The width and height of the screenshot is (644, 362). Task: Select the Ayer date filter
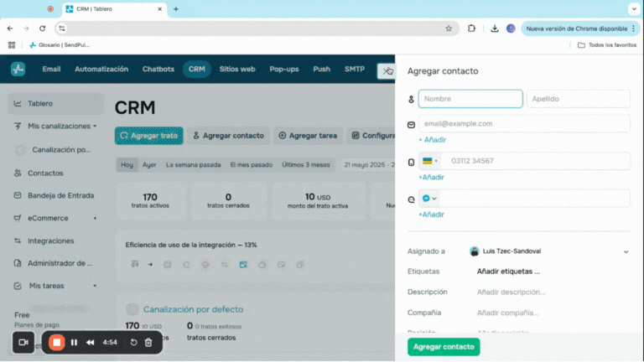point(149,164)
